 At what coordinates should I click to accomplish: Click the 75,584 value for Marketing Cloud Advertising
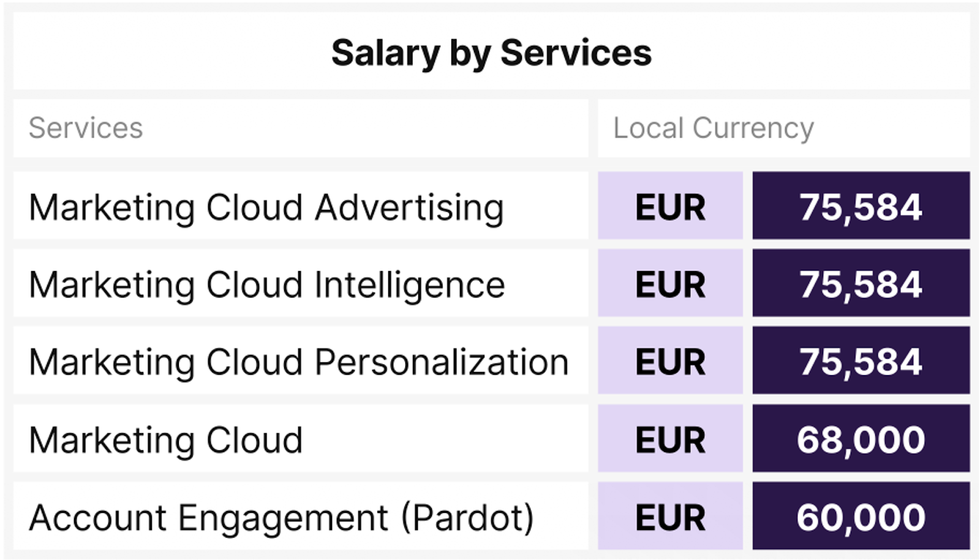(861, 207)
